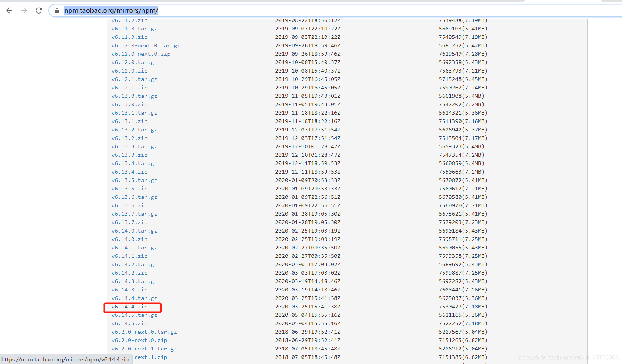Download v6.13.0.tar.gz
The width and height of the screenshot is (622, 364).
[134, 96]
